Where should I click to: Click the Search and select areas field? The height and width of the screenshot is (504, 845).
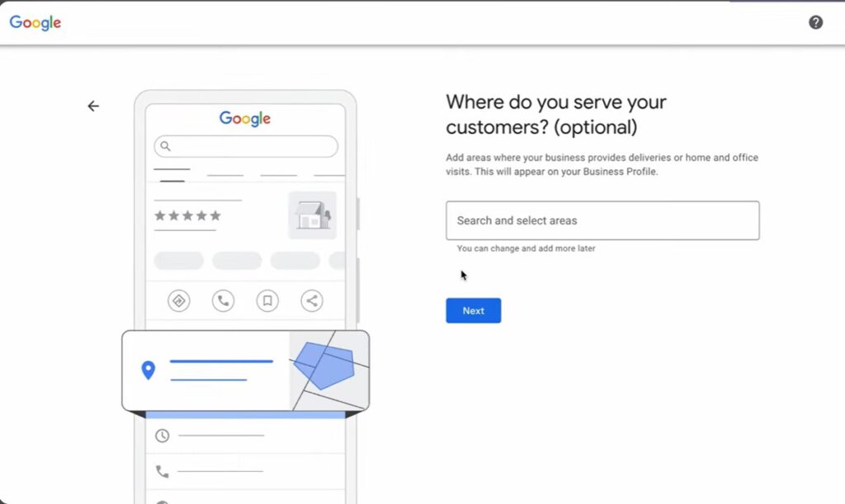[x=602, y=220]
